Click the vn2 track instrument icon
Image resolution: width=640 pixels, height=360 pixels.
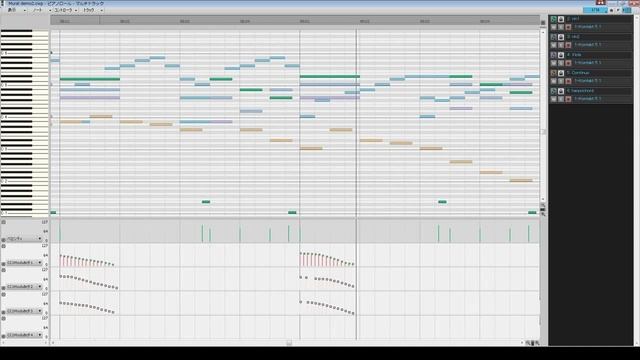point(561,37)
